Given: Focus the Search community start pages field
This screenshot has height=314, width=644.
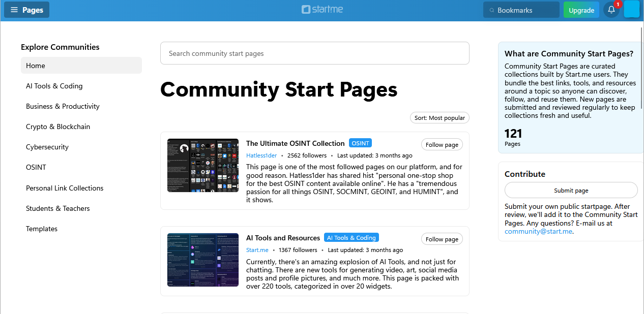Looking at the screenshot, I should coord(315,53).
